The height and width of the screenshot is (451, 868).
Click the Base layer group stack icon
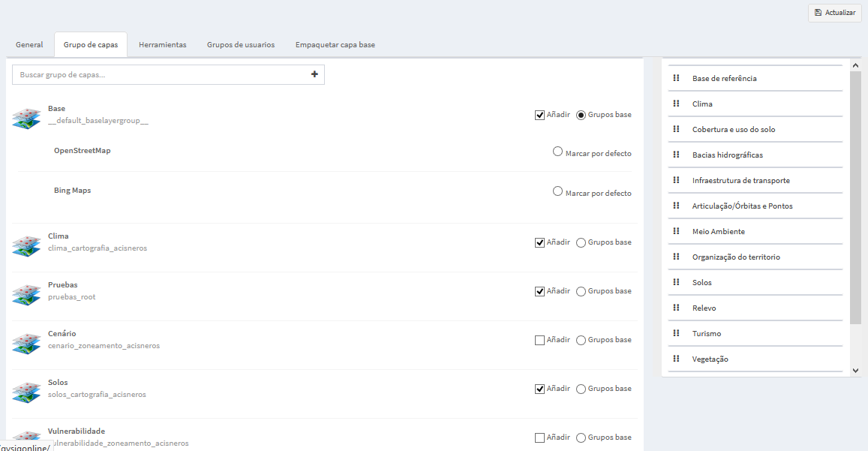coord(26,119)
